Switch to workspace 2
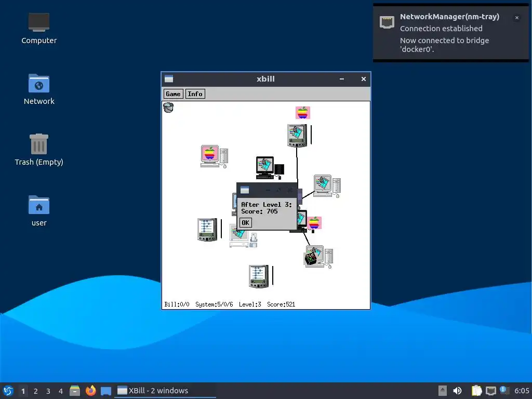 coord(36,391)
